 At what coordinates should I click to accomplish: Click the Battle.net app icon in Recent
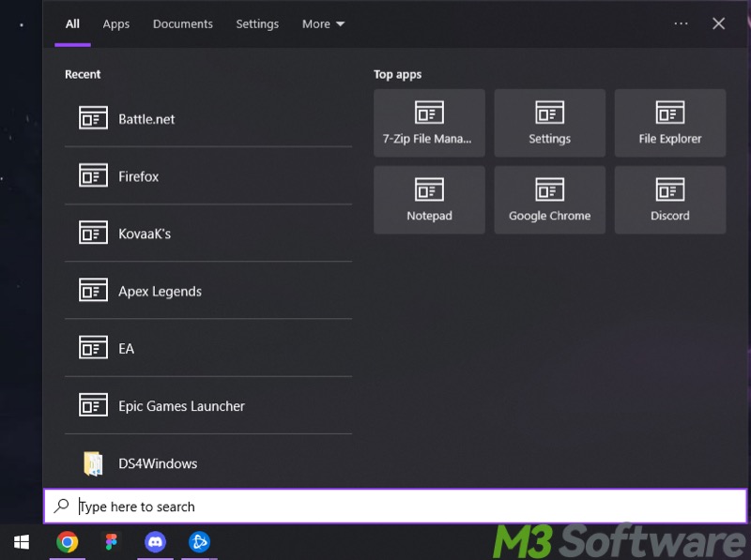(x=93, y=118)
